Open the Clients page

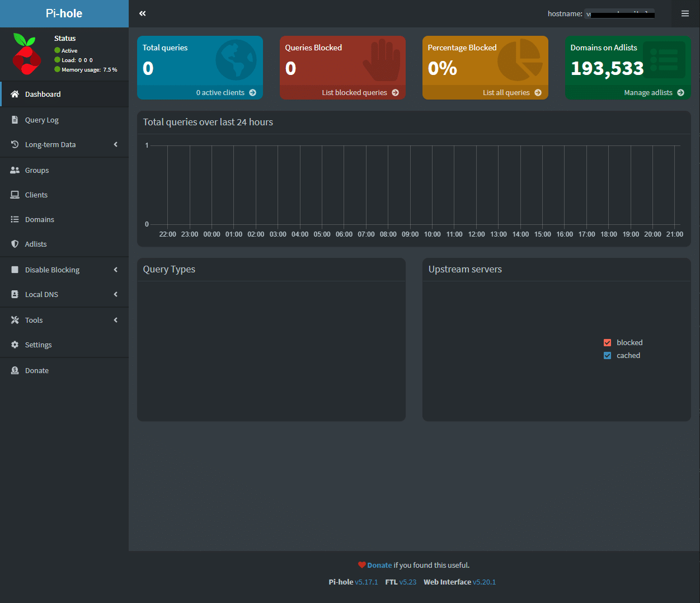[x=64, y=195]
